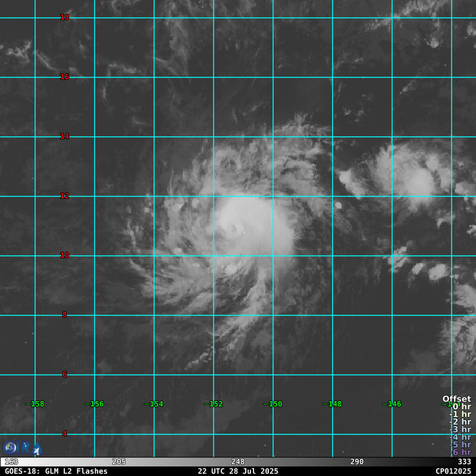
Task: Click the -6 hr offset legend entry
Action: tap(460, 452)
